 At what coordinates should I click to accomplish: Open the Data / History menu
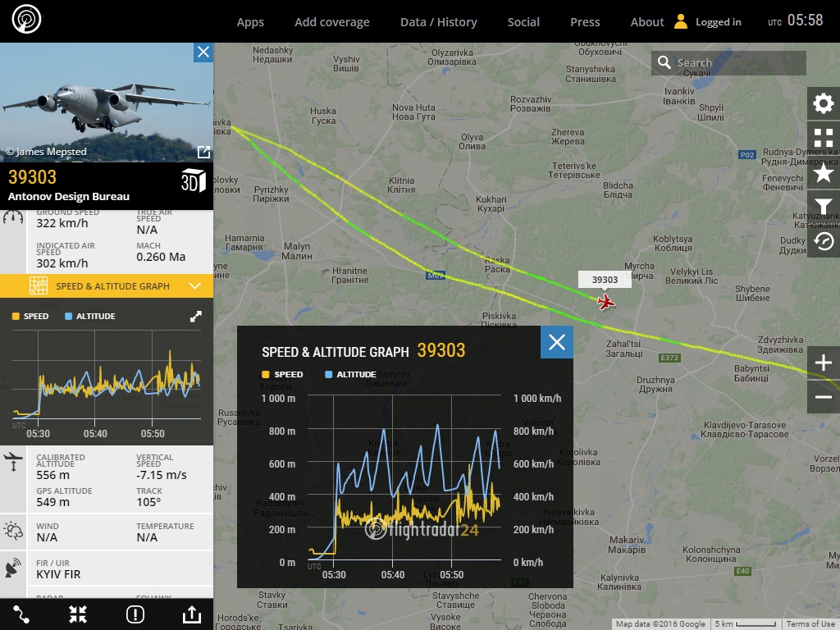[x=438, y=22]
